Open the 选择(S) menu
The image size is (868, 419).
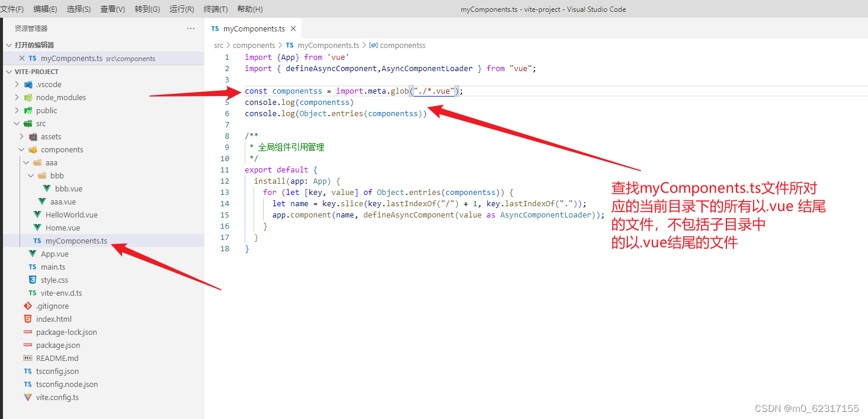[x=79, y=9]
